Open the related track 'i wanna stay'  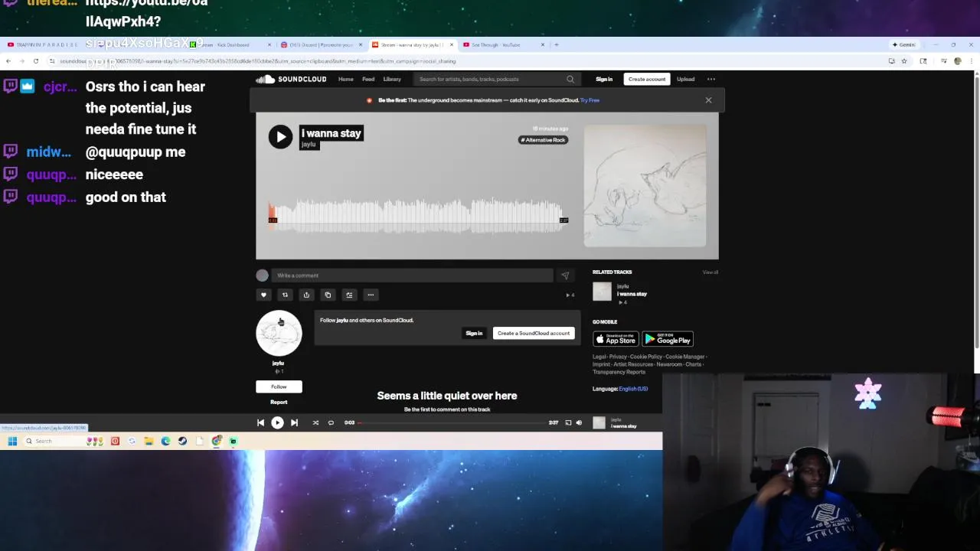point(632,294)
